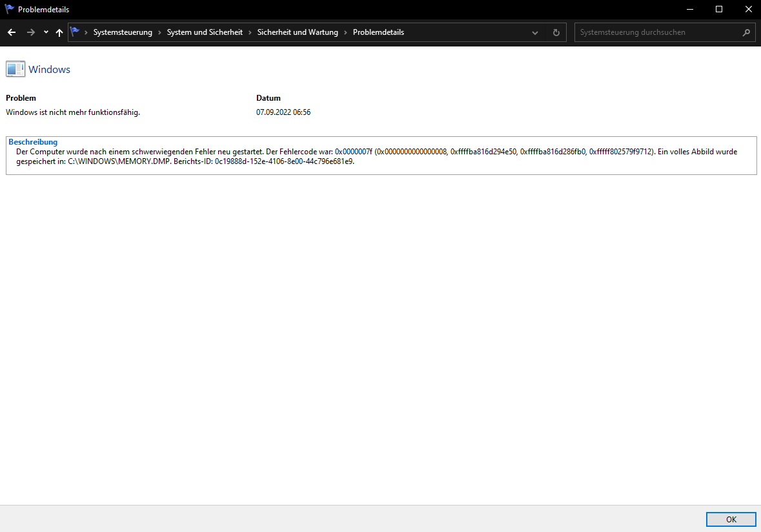This screenshot has height=532, width=761.
Task: Click the Berichts-ID value text
Action: [x=284, y=161]
